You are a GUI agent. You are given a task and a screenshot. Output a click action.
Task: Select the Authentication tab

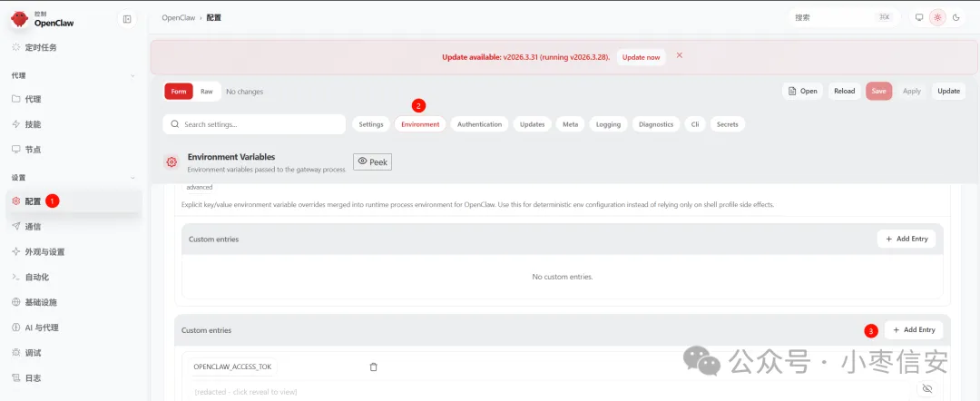(x=479, y=124)
